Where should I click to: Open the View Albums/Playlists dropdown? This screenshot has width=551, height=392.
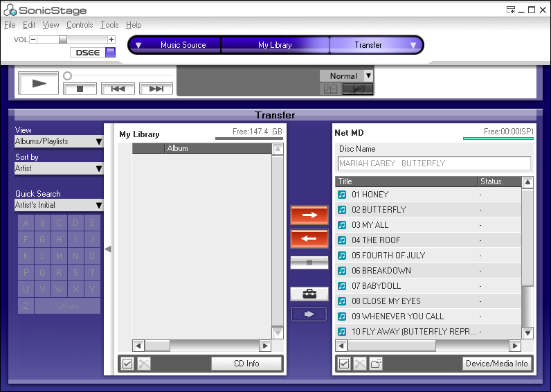click(59, 141)
